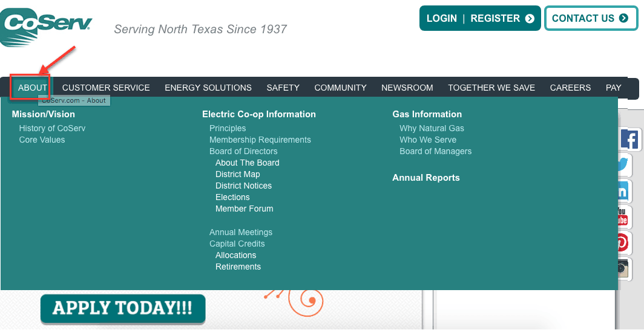
Task: Select the SAFETY menu item
Action: point(283,88)
